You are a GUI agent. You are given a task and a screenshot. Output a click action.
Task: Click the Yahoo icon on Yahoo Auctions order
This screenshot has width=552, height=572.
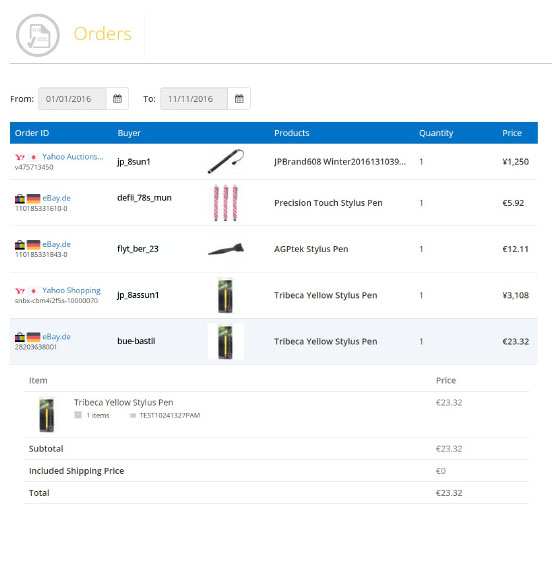coord(20,157)
